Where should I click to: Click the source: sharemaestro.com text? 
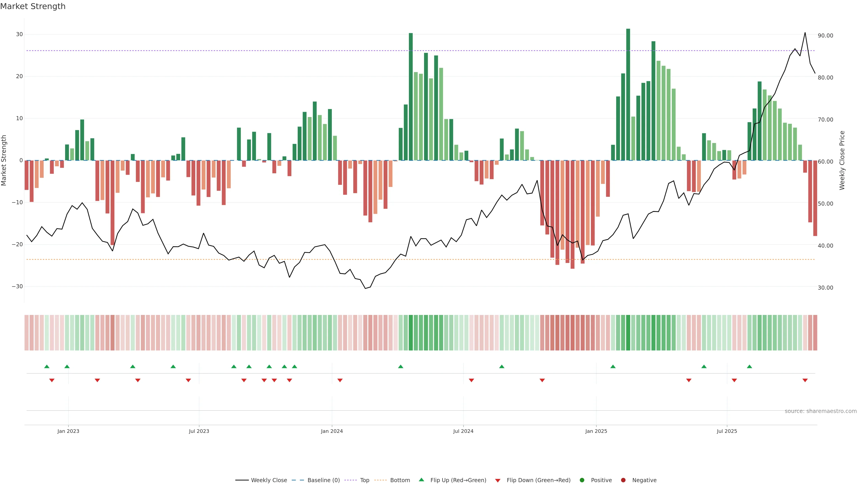821,411
